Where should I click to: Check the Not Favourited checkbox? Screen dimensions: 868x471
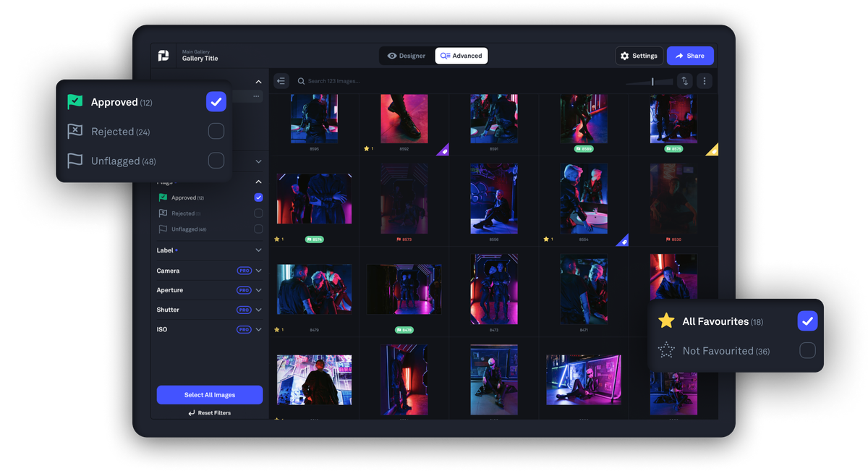pos(807,351)
